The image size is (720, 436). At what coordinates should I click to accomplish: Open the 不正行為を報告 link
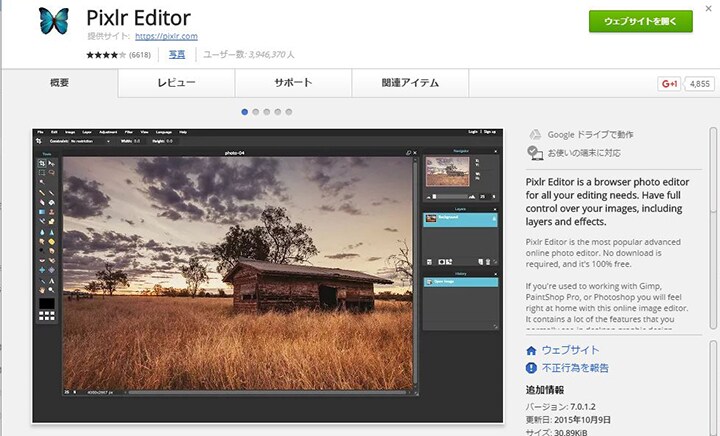575,368
